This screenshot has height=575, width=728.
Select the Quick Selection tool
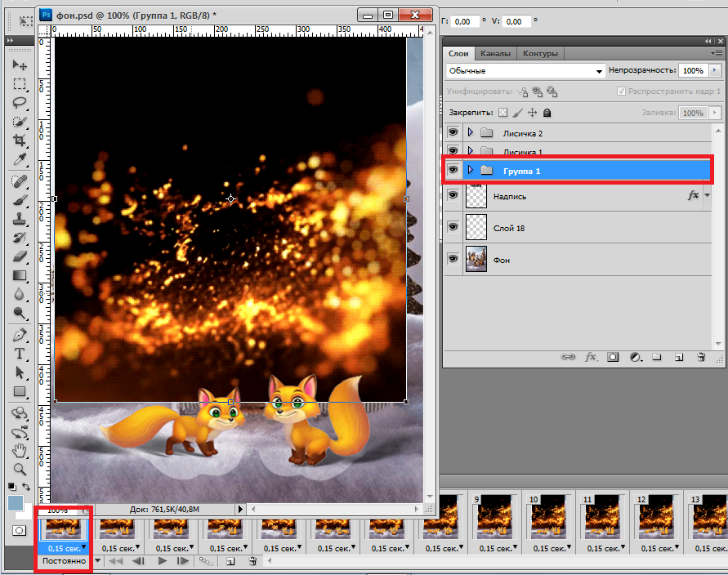point(19,122)
